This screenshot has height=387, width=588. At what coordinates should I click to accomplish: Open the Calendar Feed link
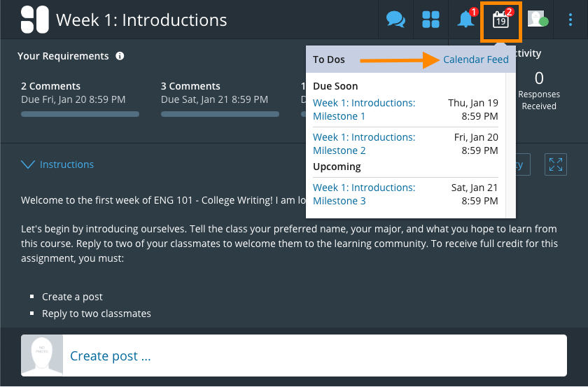[x=476, y=59]
